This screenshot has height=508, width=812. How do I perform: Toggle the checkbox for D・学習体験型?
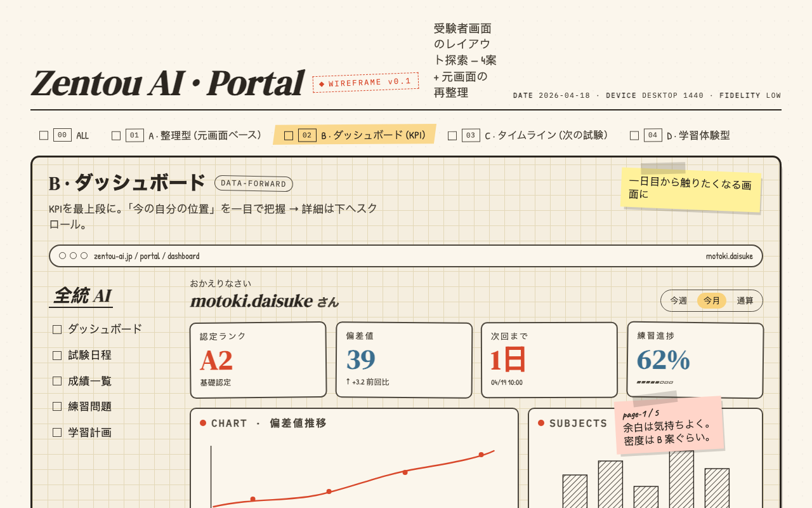(634, 135)
